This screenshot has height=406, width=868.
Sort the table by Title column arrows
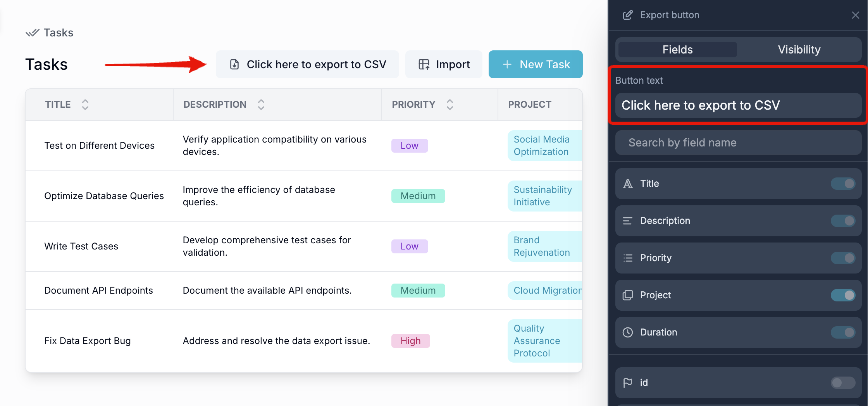(85, 105)
